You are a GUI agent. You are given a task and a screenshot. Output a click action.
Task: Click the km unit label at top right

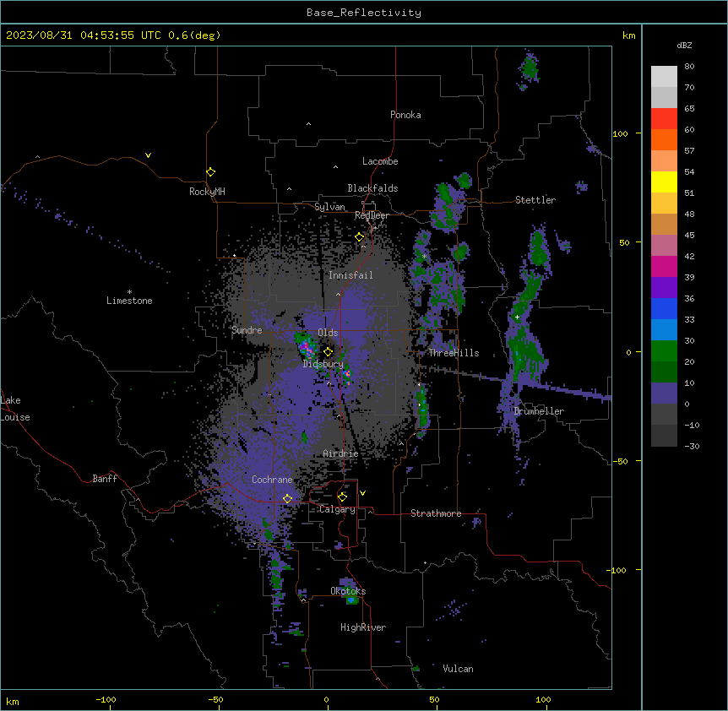click(x=628, y=35)
